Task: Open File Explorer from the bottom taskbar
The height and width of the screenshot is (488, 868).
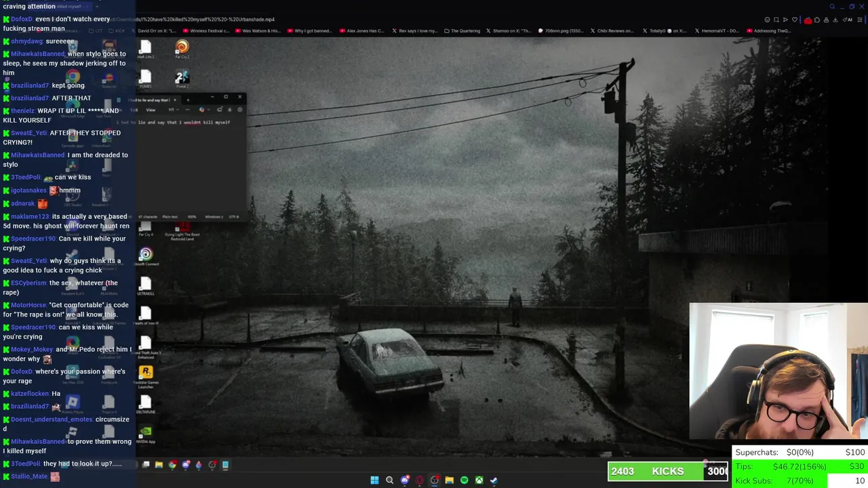Action: coord(449,480)
